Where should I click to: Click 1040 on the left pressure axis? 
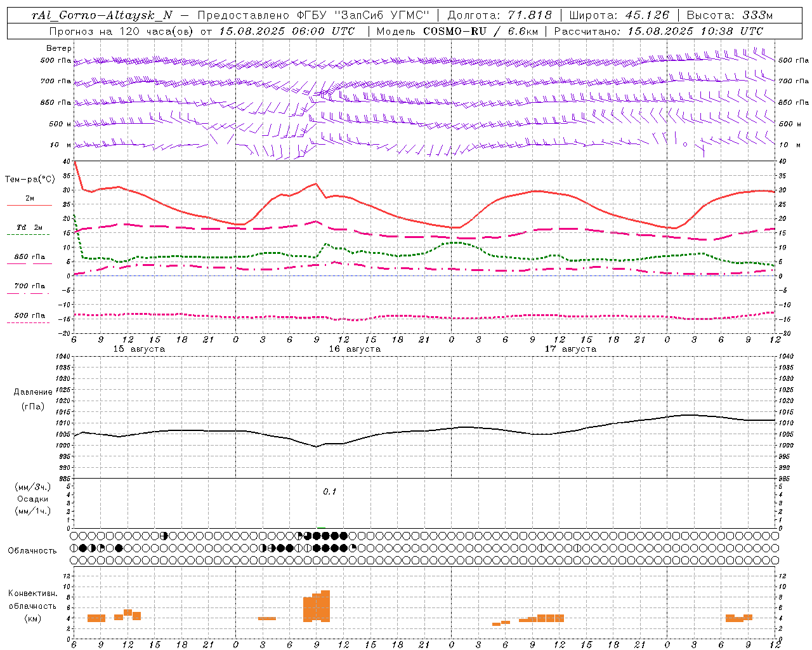(x=63, y=357)
